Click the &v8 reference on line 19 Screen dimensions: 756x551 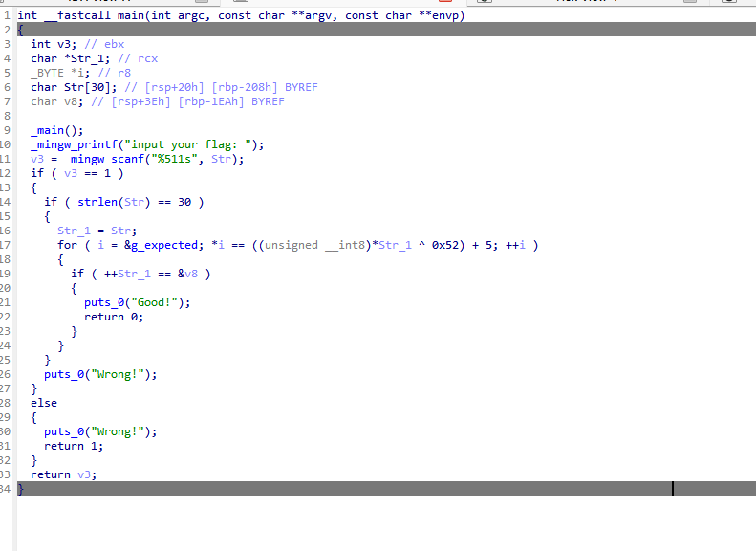click(x=187, y=274)
